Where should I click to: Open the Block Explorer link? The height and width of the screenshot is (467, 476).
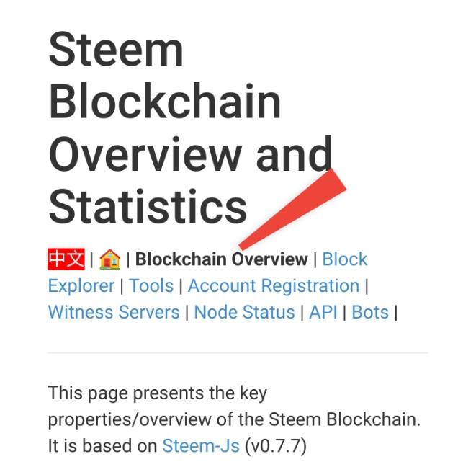[344, 259]
